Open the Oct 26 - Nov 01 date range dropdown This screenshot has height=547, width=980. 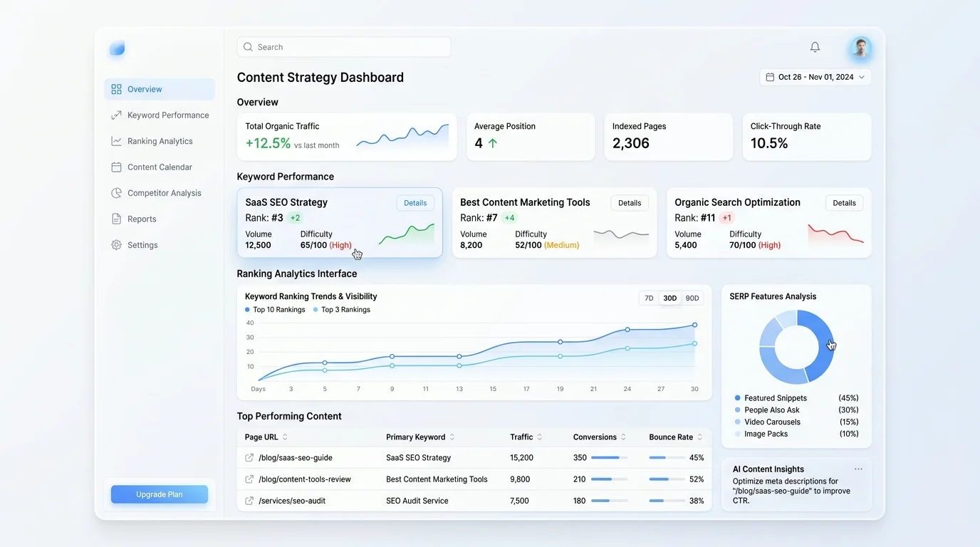(x=815, y=77)
